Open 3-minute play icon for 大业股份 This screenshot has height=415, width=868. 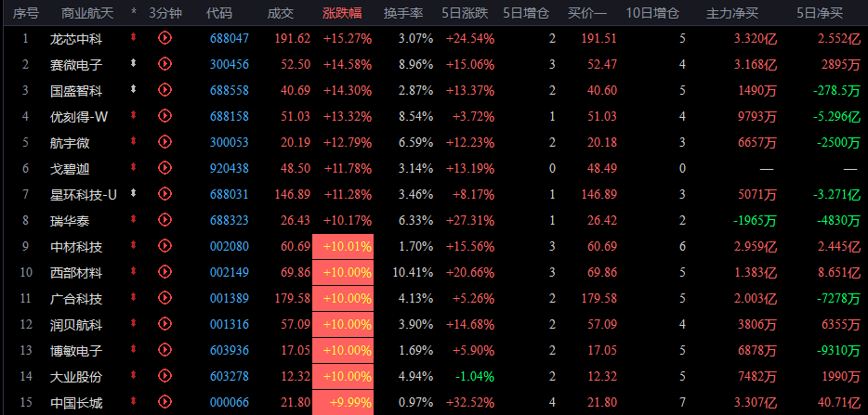coord(165,376)
